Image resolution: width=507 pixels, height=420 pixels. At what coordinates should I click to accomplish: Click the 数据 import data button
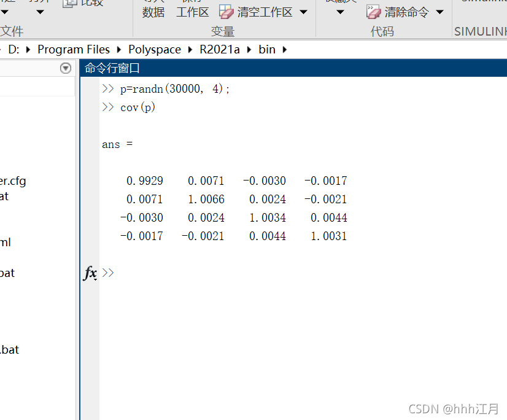(153, 12)
